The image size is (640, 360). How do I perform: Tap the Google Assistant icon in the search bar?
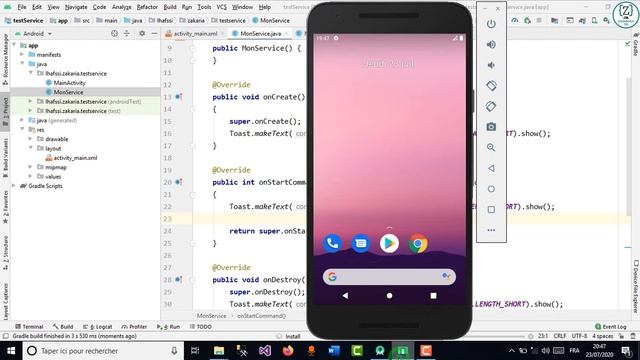[446, 277]
